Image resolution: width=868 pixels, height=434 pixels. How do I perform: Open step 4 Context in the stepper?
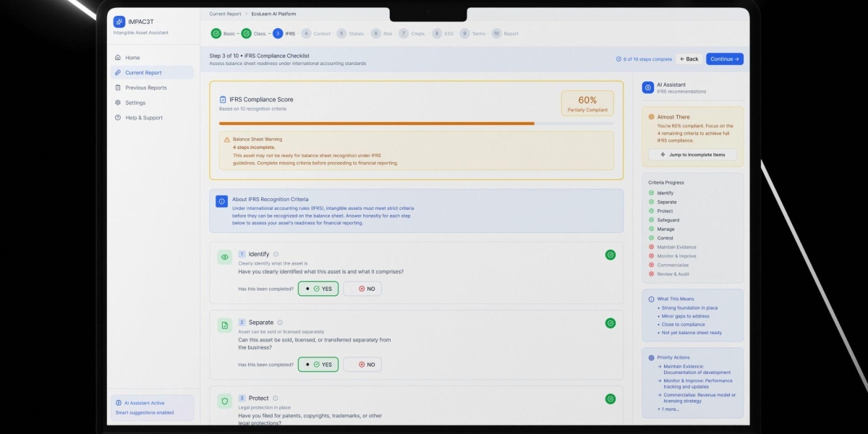[x=316, y=33]
